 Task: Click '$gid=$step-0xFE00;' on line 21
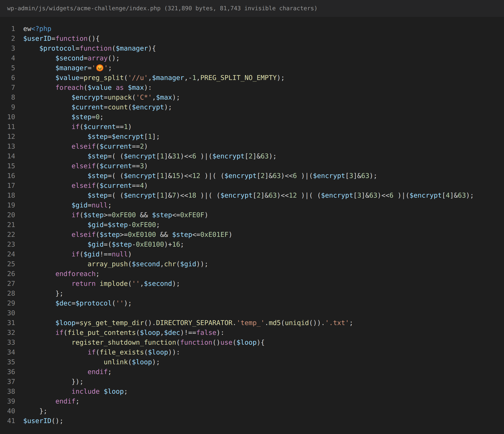click(x=124, y=225)
